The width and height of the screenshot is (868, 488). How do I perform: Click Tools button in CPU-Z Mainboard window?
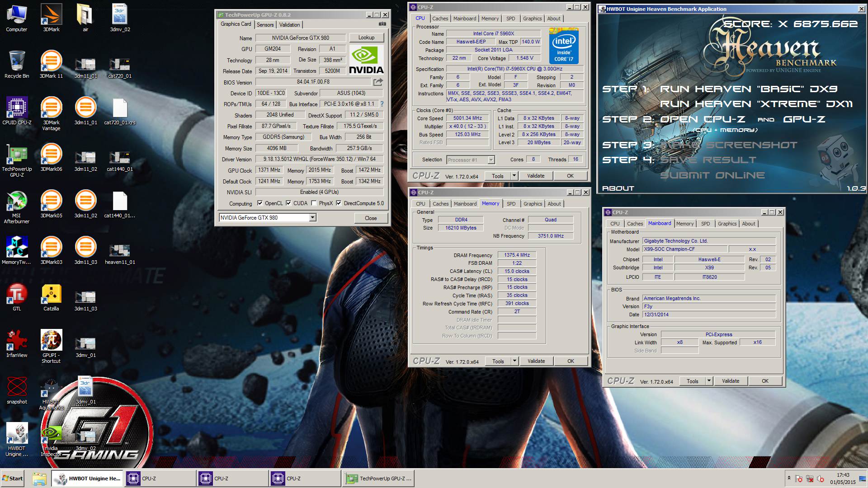click(693, 381)
